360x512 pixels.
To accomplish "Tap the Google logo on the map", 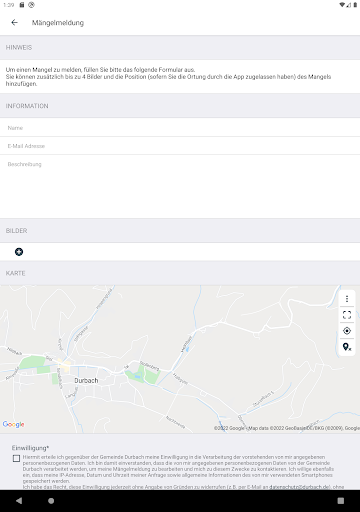I will pos(13,424).
